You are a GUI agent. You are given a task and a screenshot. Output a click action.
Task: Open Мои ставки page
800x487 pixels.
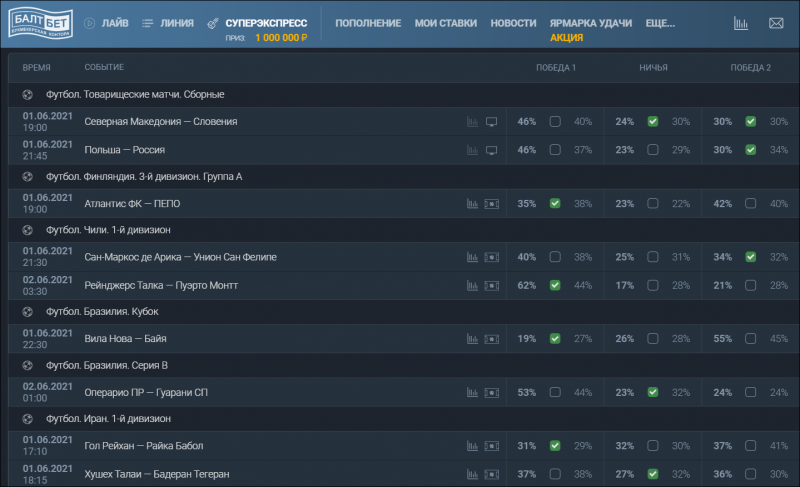(446, 23)
